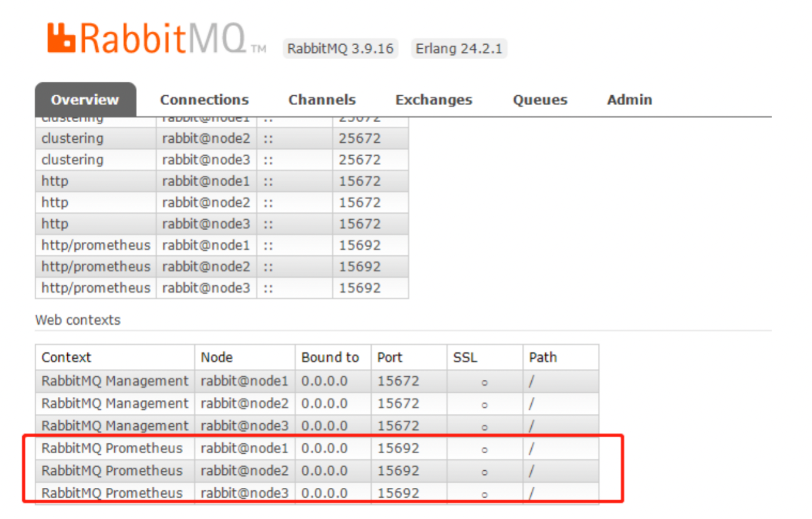The height and width of the screenshot is (519, 812).
Task: Open the Overview tab
Action: tap(85, 100)
